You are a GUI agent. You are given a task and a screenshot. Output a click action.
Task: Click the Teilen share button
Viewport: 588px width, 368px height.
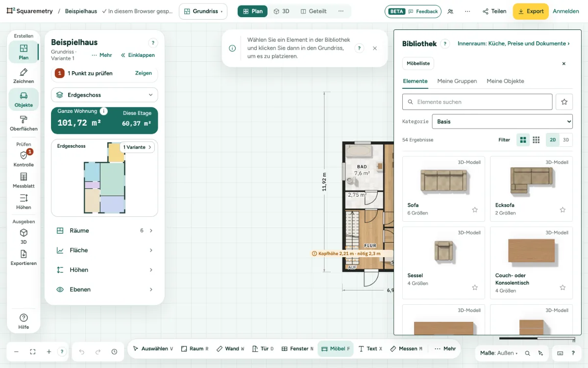point(494,11)
